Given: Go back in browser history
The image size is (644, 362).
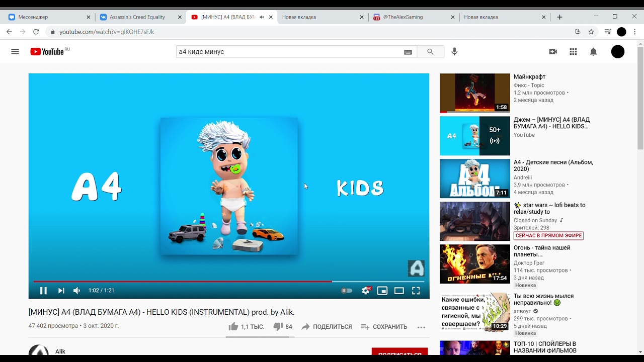Looking at the screenshot, I should click(x=9, y=32).
